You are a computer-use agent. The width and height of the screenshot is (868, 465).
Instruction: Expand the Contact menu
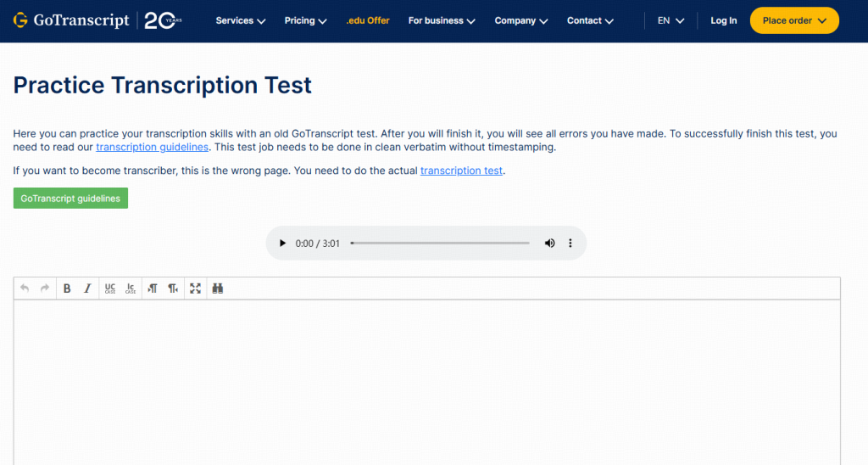[x=590, y=20]
